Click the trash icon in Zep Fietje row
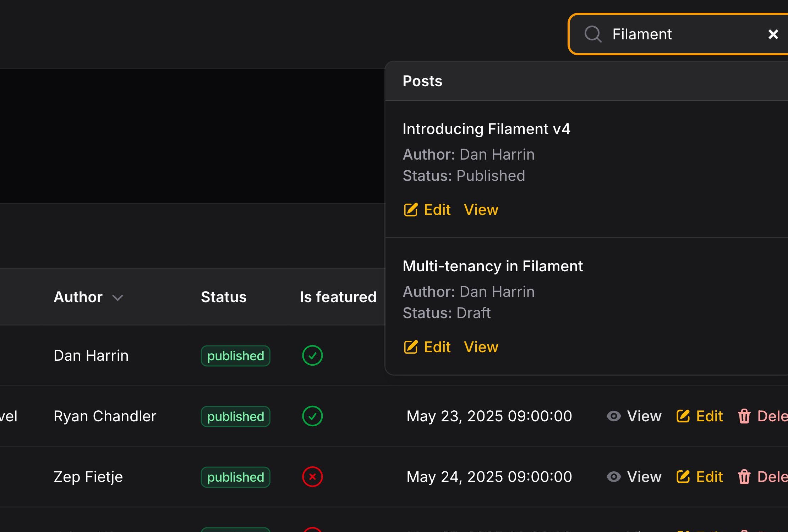 [744, 477]
